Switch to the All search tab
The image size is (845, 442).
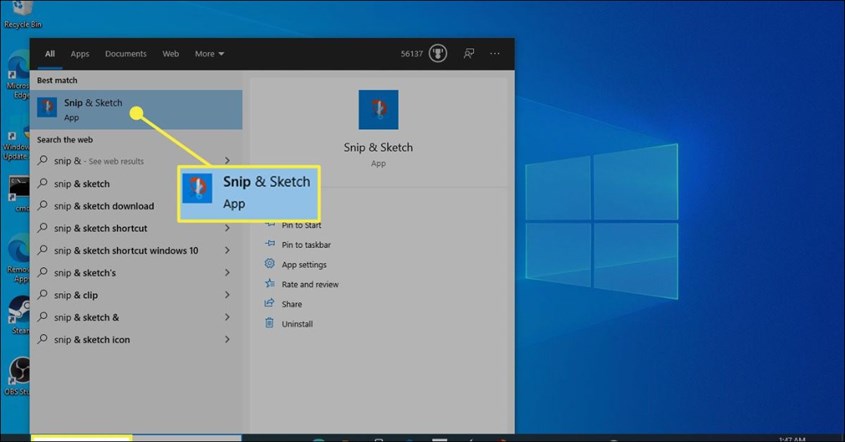point(50,54)
